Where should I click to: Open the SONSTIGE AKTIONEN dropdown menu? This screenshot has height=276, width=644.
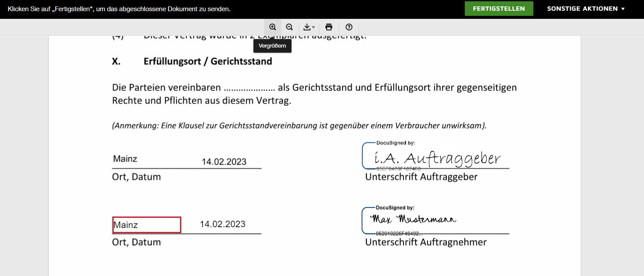point(583,9)
